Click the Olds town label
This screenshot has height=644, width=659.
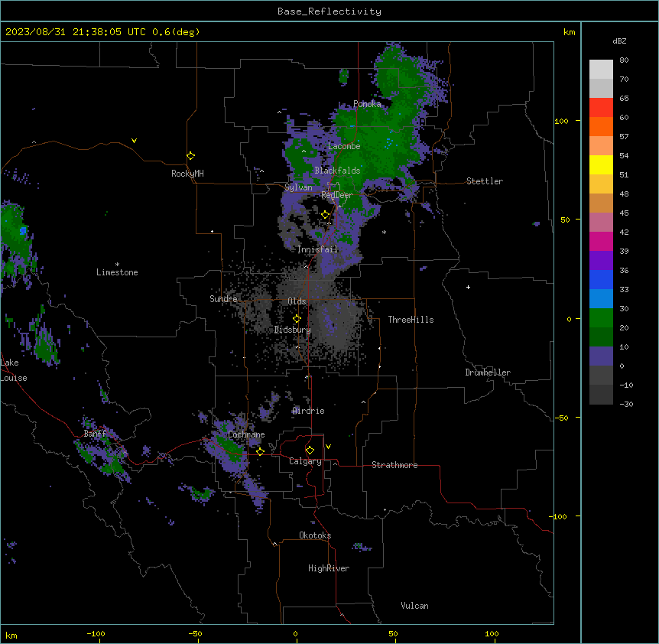tap(297, 301)
